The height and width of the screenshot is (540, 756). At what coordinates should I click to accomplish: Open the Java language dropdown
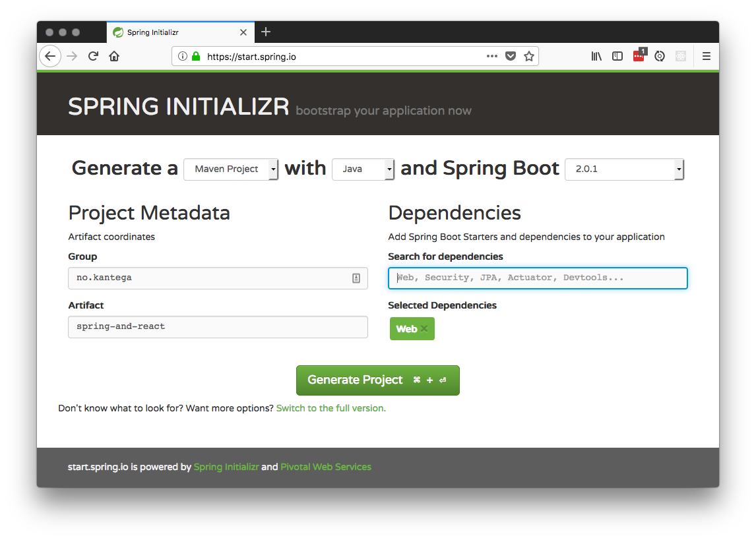tap(363, 169)
